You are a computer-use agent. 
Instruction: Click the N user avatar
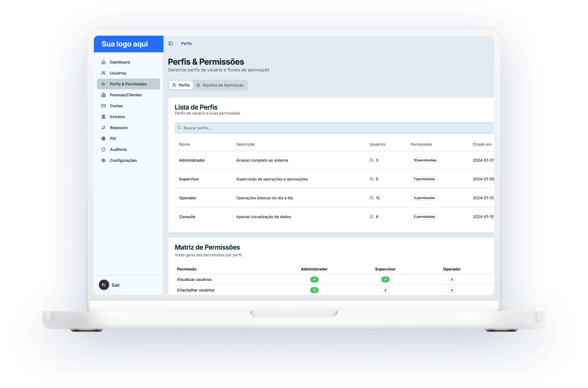(x=104, y=285)
